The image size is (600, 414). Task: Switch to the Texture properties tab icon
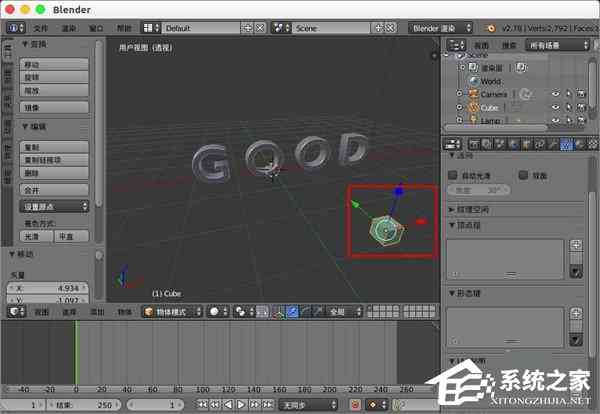tap(593, 144)
